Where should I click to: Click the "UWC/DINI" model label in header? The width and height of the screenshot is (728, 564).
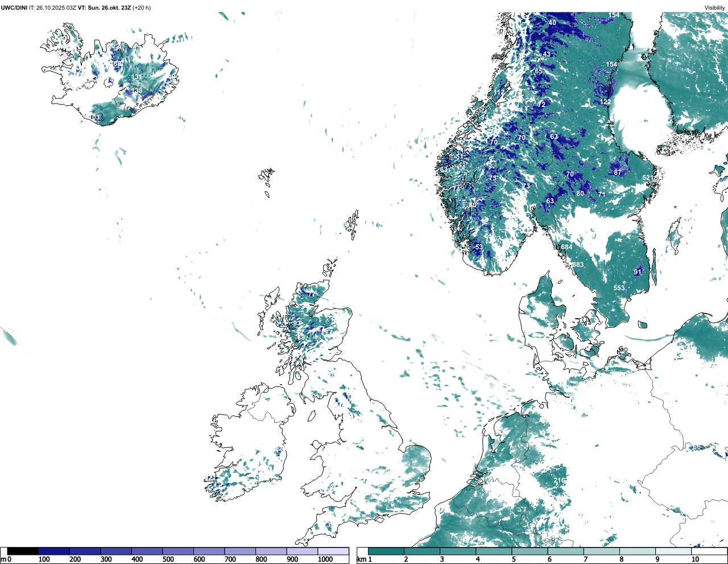click(14, 7)
